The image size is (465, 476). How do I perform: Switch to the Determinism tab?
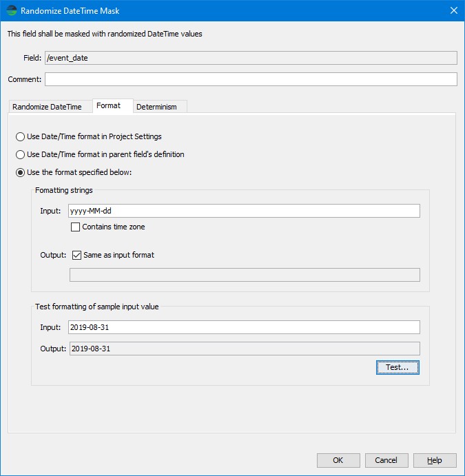click(160, 107)
